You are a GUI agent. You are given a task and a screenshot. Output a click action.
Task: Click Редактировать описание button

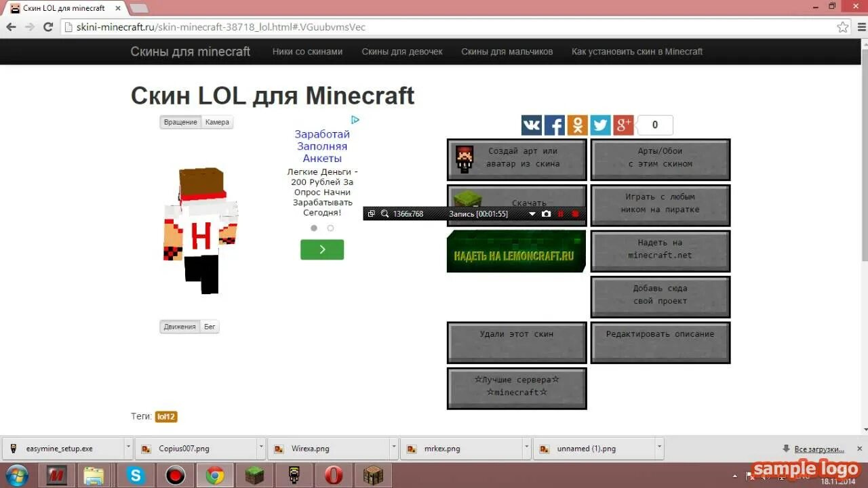coord(660,342)
